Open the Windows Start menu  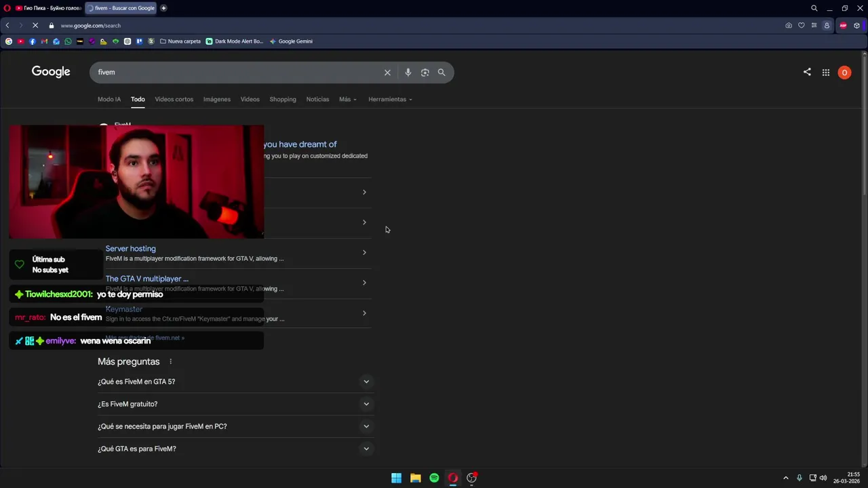pos(396,478)
